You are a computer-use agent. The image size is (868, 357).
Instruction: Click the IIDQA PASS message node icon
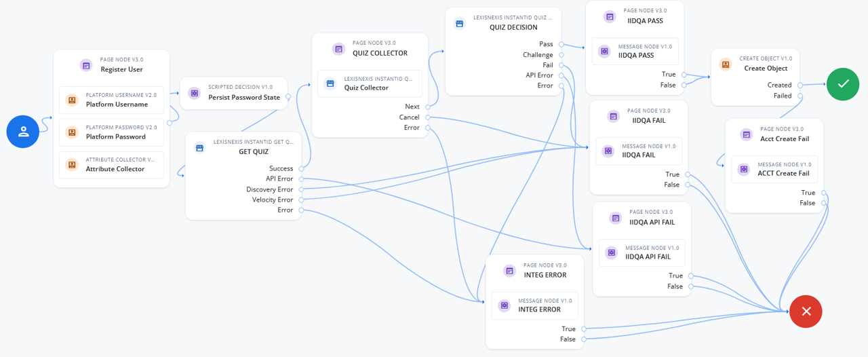[604, 51]
